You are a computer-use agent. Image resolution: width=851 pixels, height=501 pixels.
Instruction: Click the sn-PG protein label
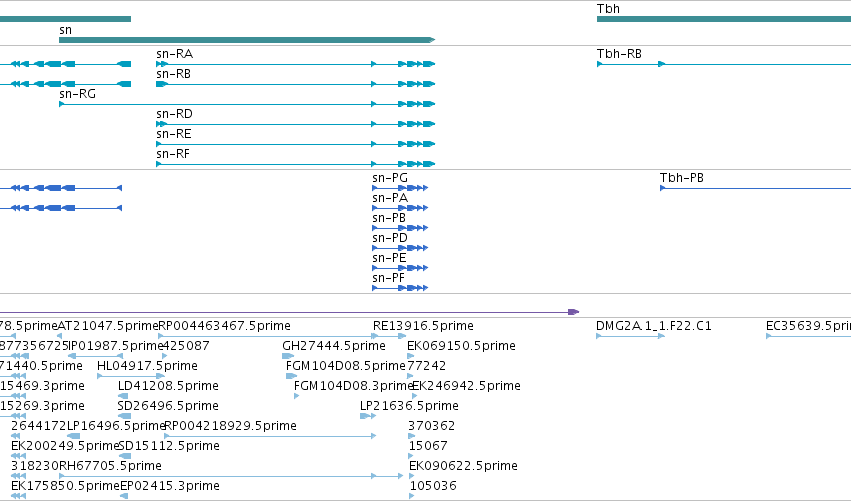point(390,178)
